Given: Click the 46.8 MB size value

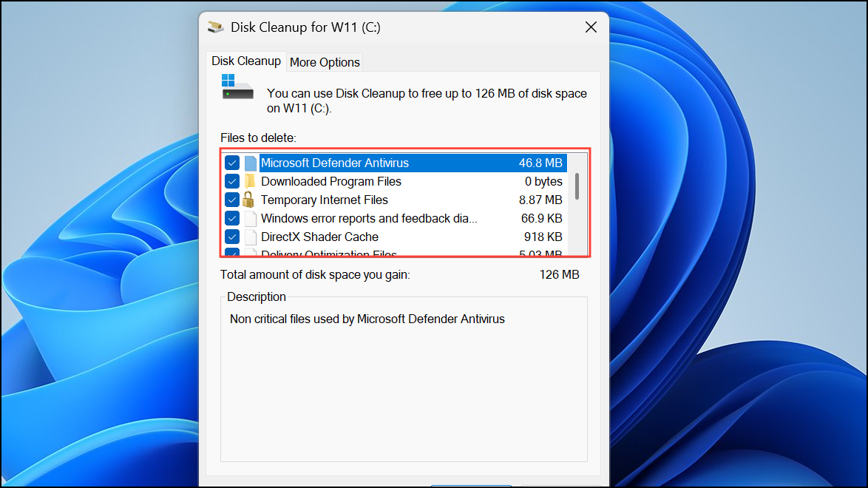Looking at the screenshot, I should point(540,163).
